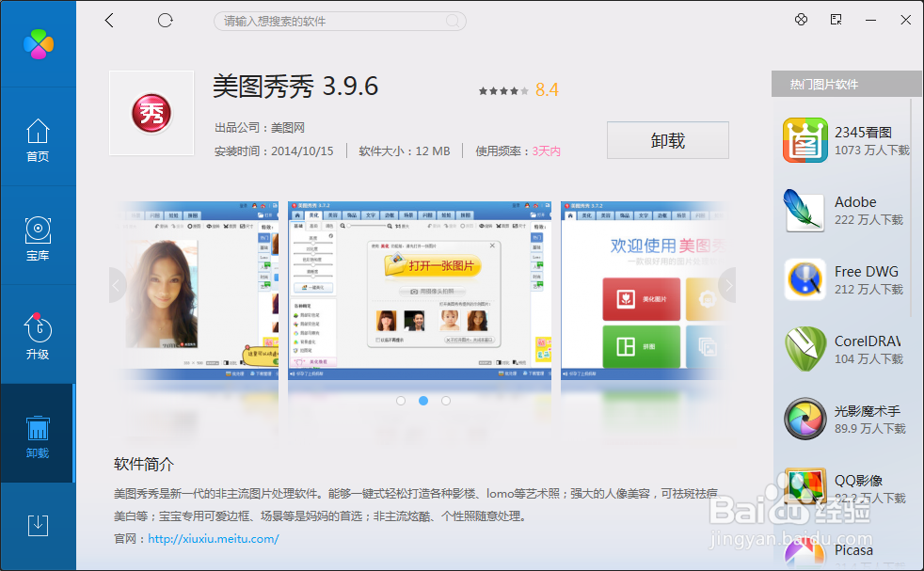The height and width of the screenshot is (571, 924).
Task: Click the Adobe name text
Action: coord(855,202)
